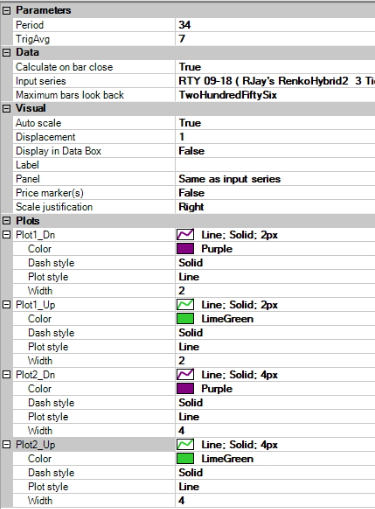
Task: Open Plot2_Up Dash style Solid value
Action: click(x=275, y=473)
